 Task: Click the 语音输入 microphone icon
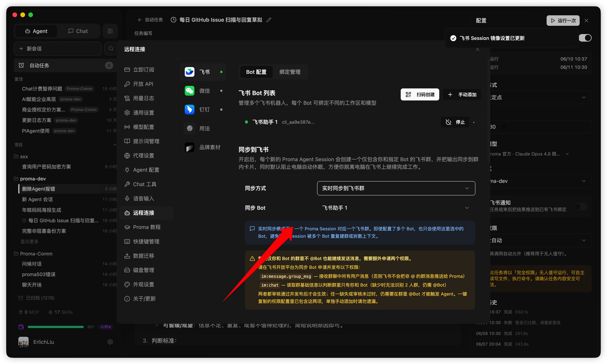(127, 199)
